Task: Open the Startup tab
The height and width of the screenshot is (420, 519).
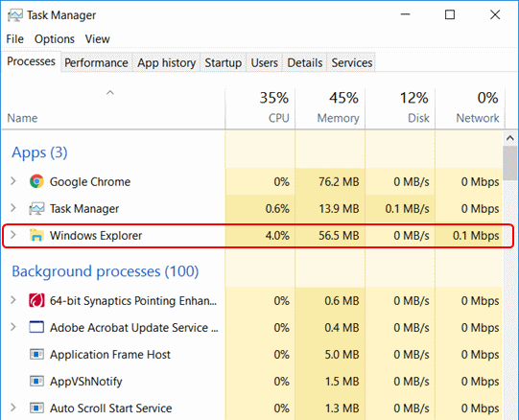Action: click(224, 62)
